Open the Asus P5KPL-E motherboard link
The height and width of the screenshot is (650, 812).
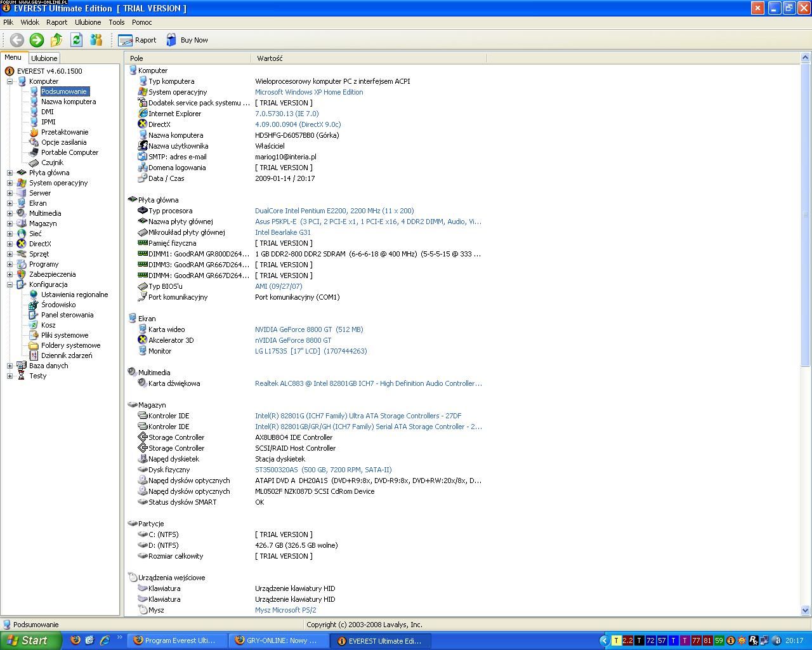coord(368,222)
